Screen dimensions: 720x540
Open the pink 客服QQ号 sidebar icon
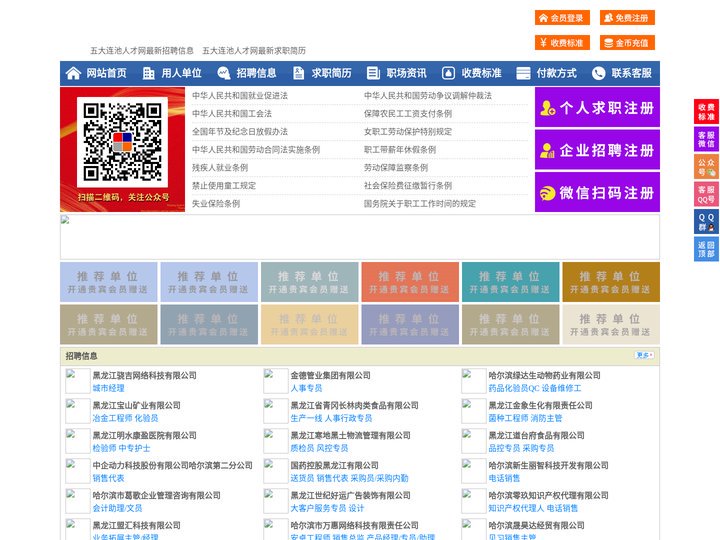tap(706, 194)
